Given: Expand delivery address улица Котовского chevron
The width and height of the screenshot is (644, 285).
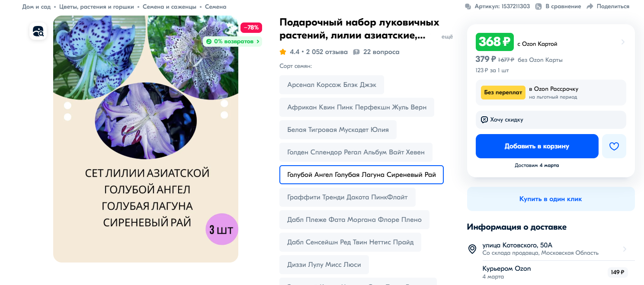Looking at the screenshot, I should point(624,249).
